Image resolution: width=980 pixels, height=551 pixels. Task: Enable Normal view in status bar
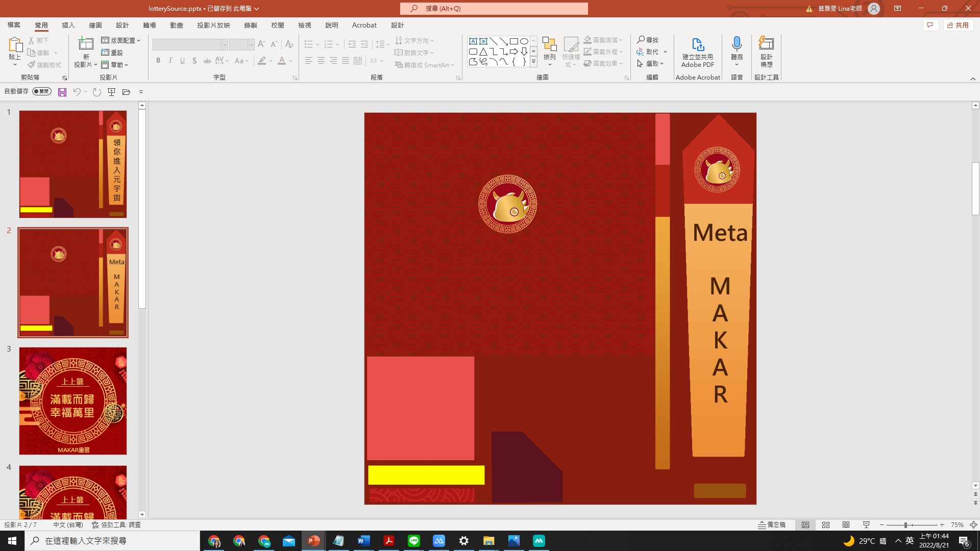coord(805,525)
